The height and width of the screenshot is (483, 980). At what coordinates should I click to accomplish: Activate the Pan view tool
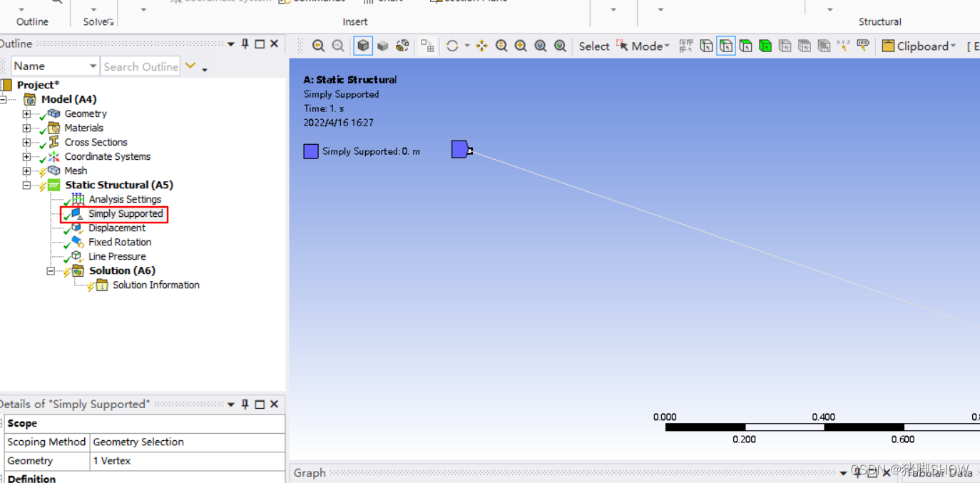(481, 46)
